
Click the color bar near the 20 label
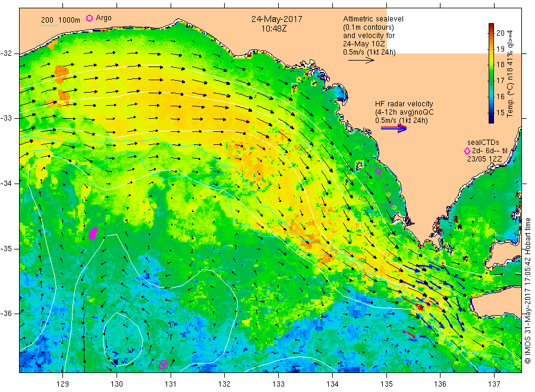pyautogui.click(x=491, y=33)
